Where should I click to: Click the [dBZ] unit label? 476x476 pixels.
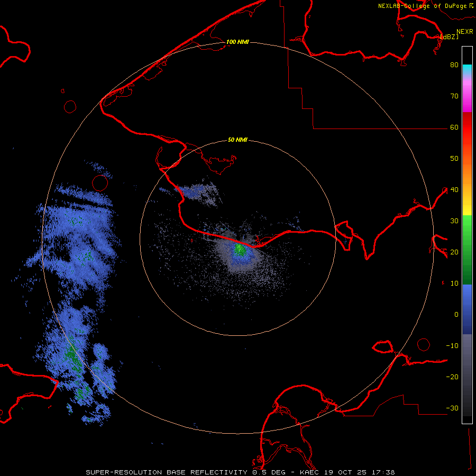click(449, 37)
